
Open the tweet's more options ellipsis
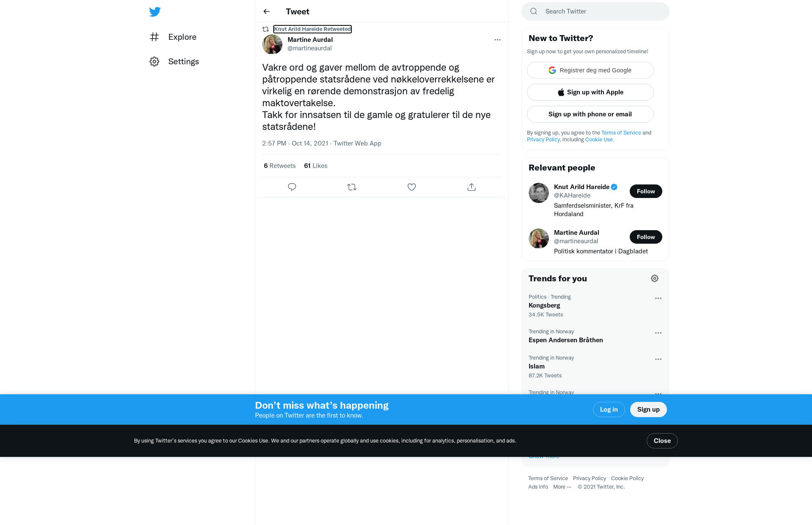coord(497,40)
